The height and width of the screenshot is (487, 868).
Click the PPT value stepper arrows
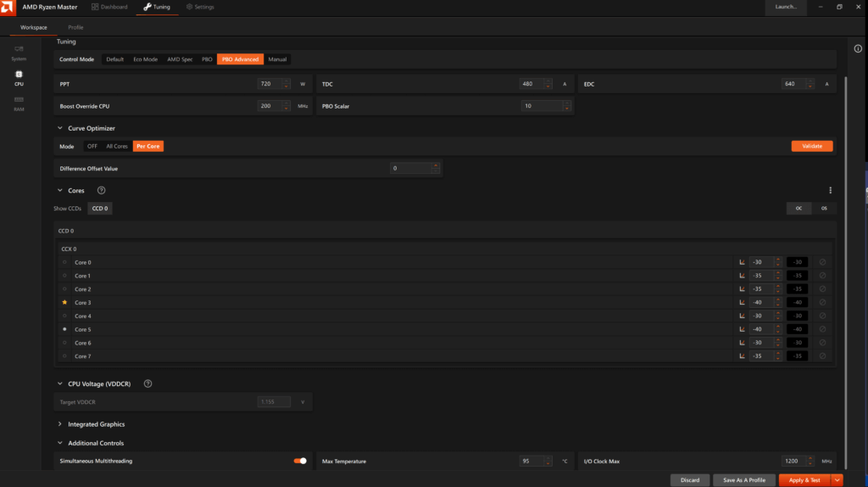(x=287, y=84)
